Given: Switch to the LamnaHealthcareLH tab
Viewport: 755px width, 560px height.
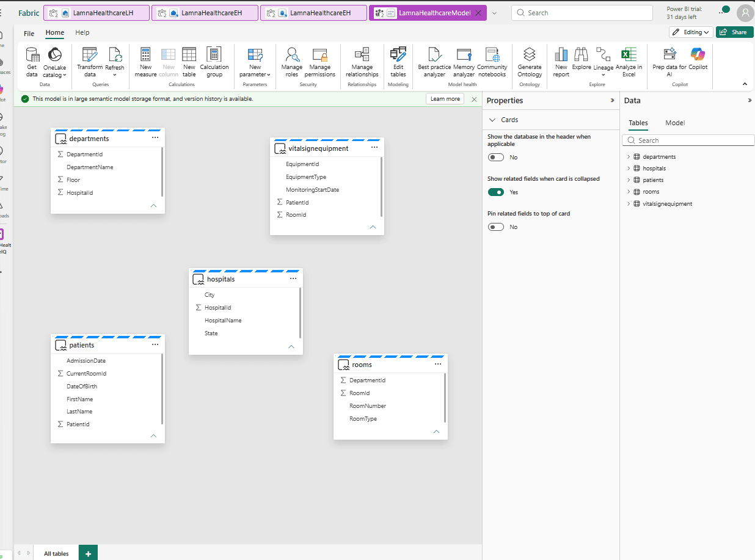Looking at the screenshot, I should (x=97, y=13).
